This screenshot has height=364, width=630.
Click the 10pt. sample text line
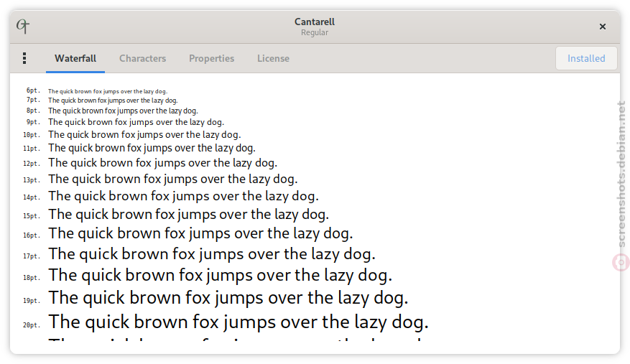pos(144,134)
